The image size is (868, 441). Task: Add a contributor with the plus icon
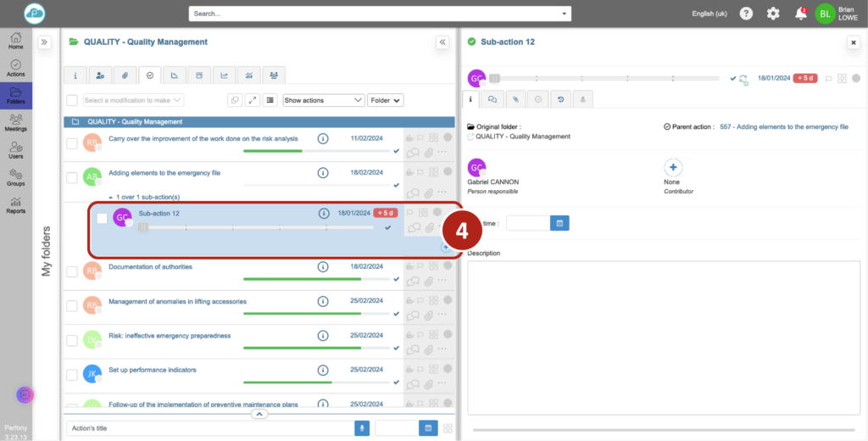[x=673, y=167]
